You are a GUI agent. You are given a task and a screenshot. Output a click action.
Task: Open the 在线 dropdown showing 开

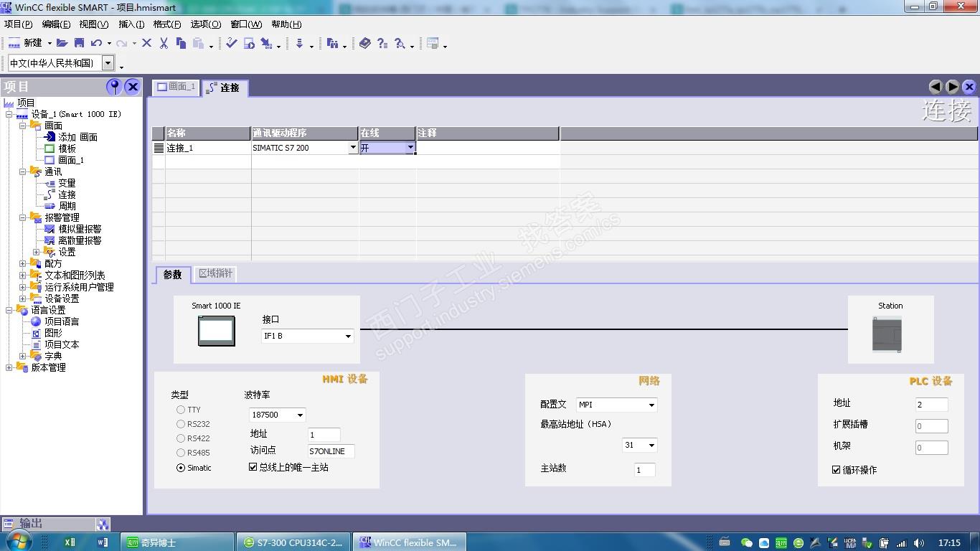[410, 148]
